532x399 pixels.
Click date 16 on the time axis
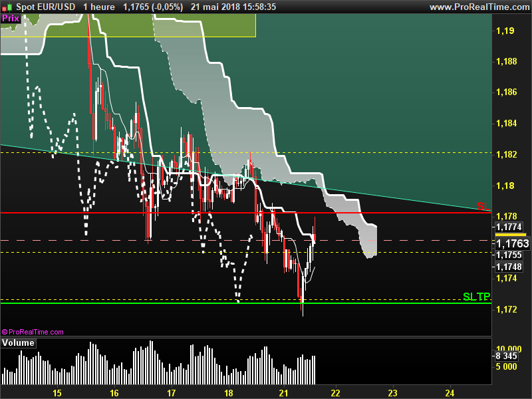point(114,393)
